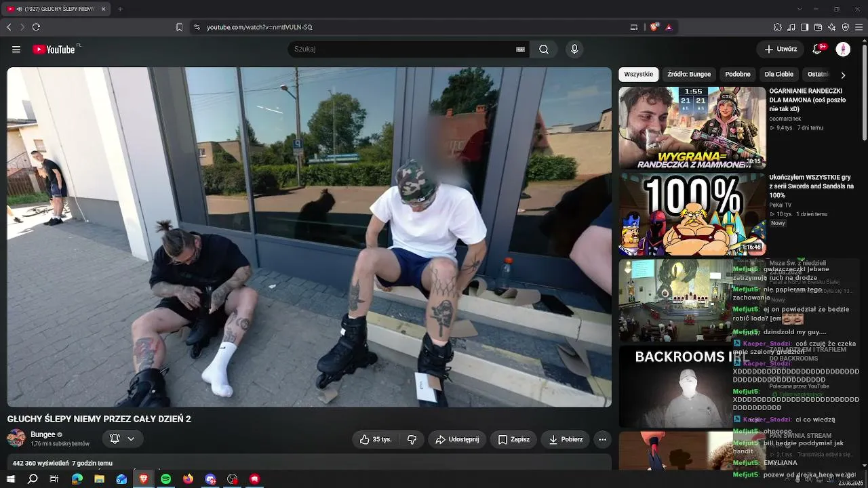Viewport: 868px width, 488px height.
Task: Open Brave main menu hamburger icon
Action: tap(859, 27)
